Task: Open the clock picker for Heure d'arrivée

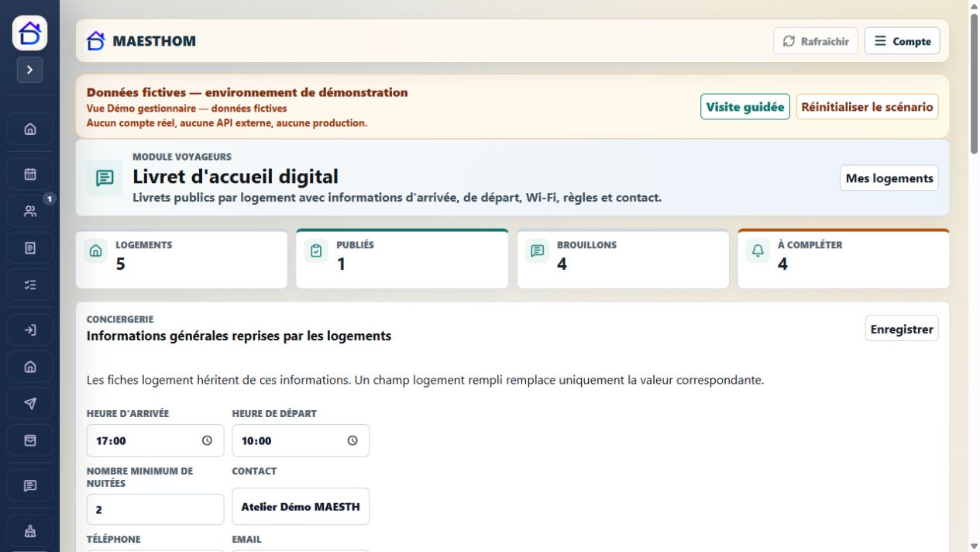Action: [207, 440]
